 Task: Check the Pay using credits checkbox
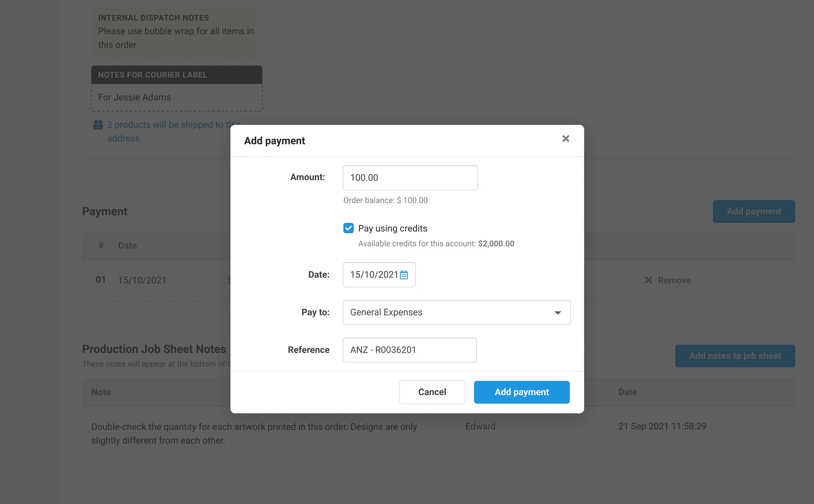[x=348, y=228]
